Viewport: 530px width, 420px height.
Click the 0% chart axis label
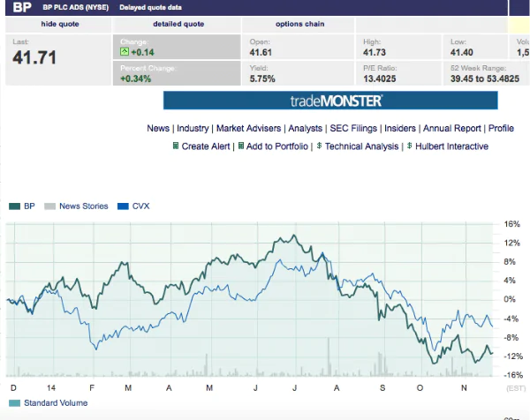pyautogui.click(x=510, y=299)
